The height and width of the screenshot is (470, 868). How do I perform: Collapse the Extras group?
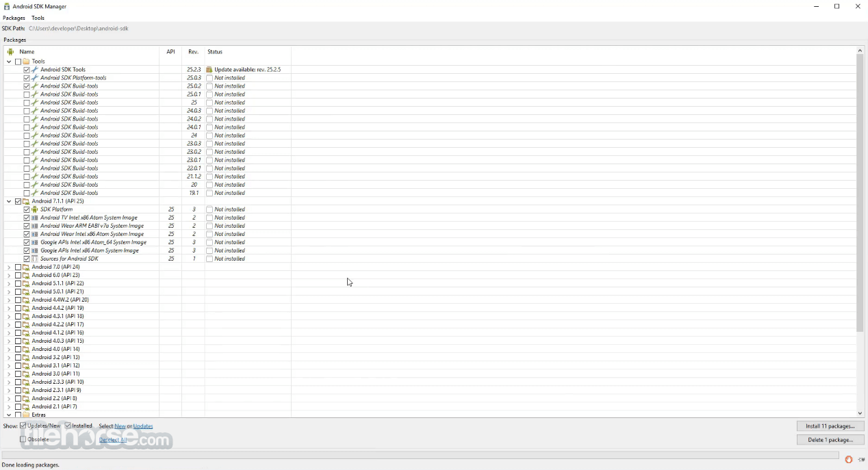(9, 415)
